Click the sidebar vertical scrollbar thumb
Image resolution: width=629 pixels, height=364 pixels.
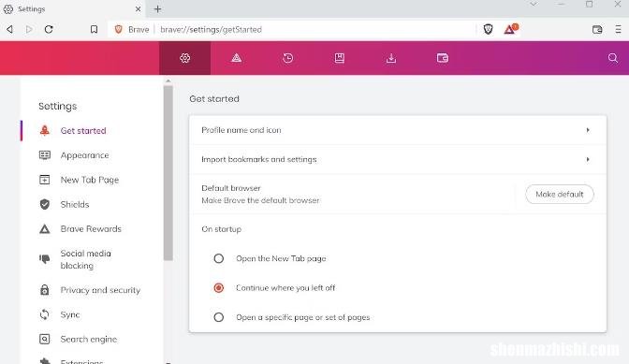coord(168,173)
